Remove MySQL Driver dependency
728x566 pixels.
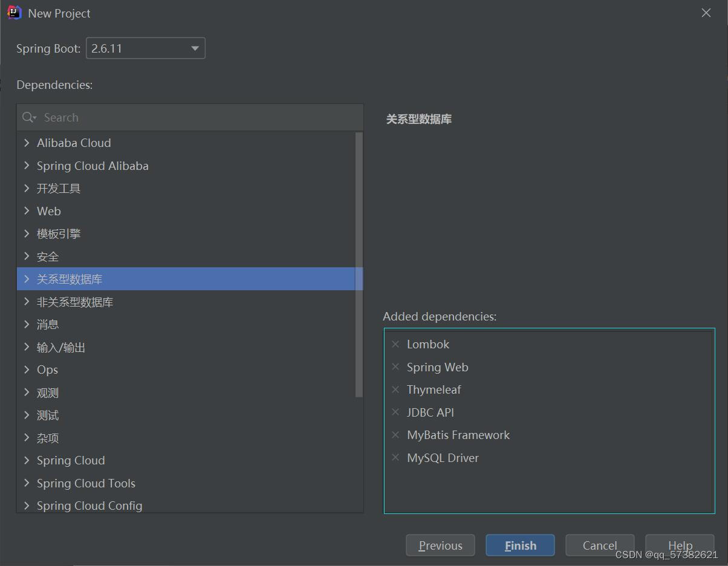pos(395,458)
